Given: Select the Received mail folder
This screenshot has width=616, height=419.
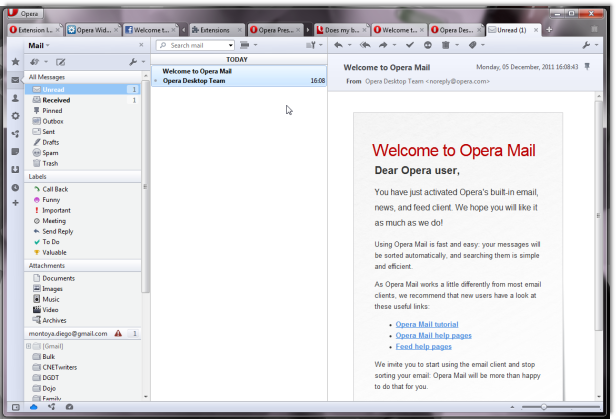Looking at the screenshot, I should [x=82, y=100].
